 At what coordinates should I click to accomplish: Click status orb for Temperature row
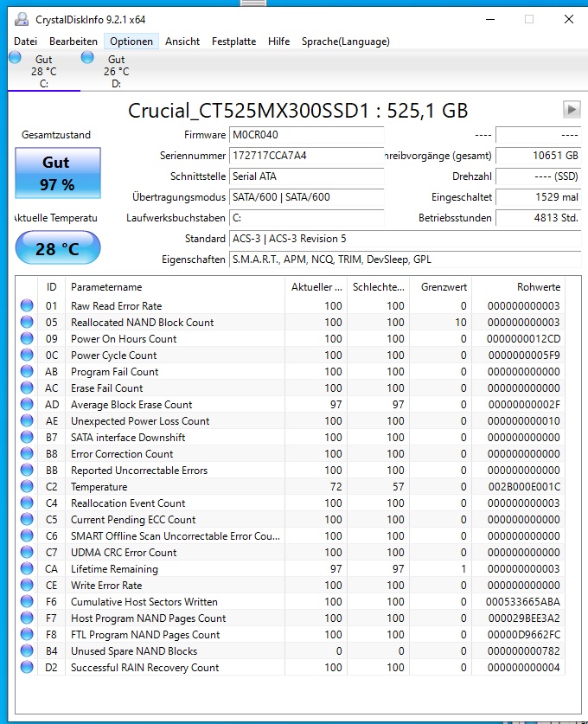(x=27, y=486)
